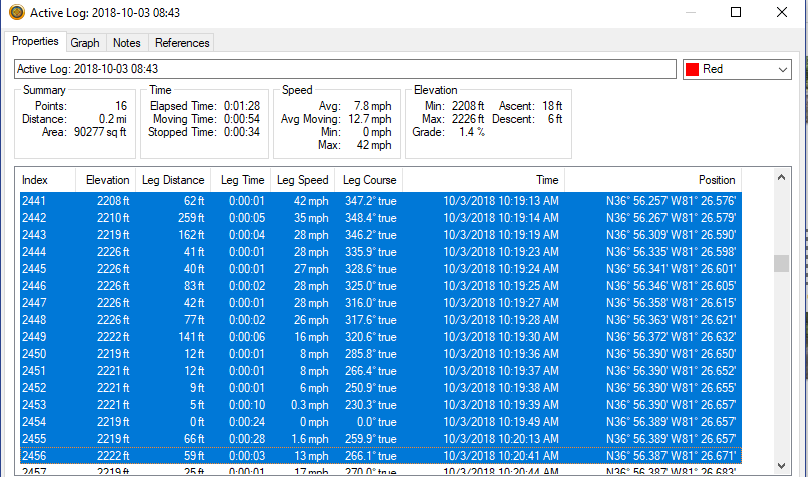The width and height of the screenshot is (808, 477).
Task: Click leg speed cell 42 mph
Action: pyautogui.click(x=311, y=201)
